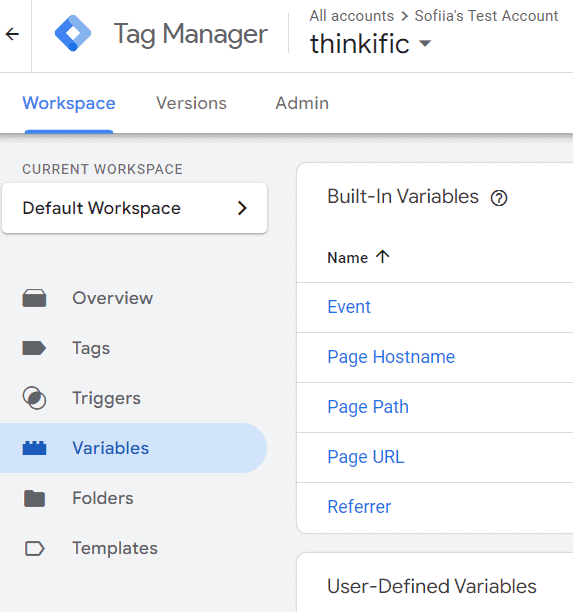Click the Triggers icon in sidebar
This screenshot has width=573, height=612.
click(34, 398)
